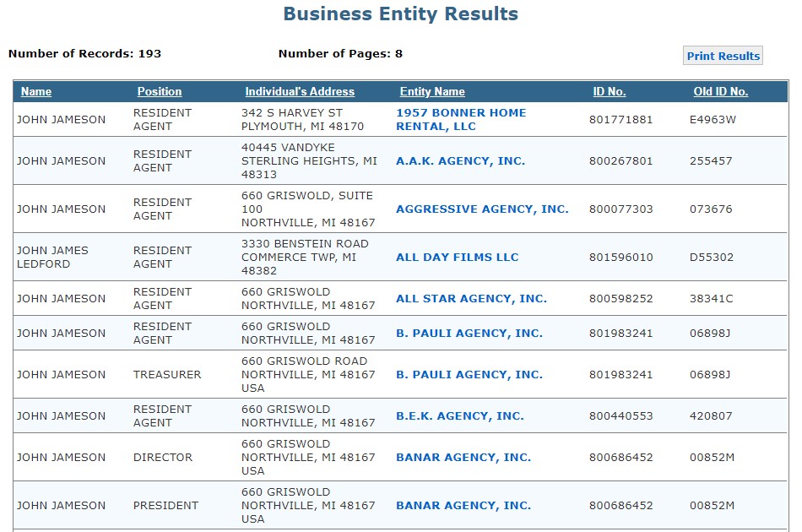Select the John James Ledford name cell
This screenshot has height=532, width=802.
[x=52, y=257]
